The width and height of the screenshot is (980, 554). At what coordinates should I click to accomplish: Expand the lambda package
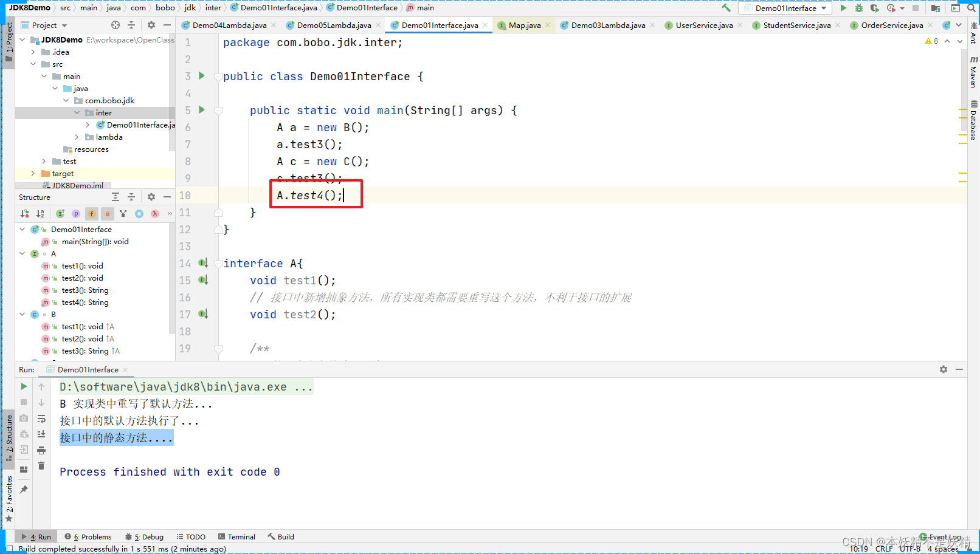[x=77, y=137]
